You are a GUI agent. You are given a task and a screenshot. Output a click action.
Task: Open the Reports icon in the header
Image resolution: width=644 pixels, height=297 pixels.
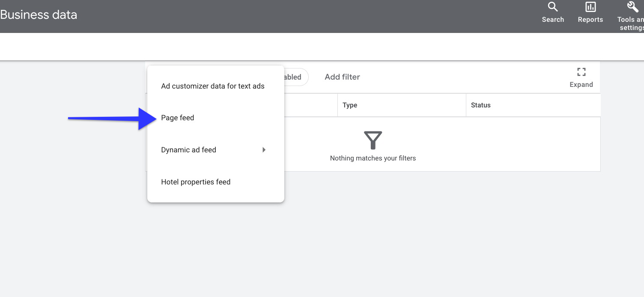(590, 12)
